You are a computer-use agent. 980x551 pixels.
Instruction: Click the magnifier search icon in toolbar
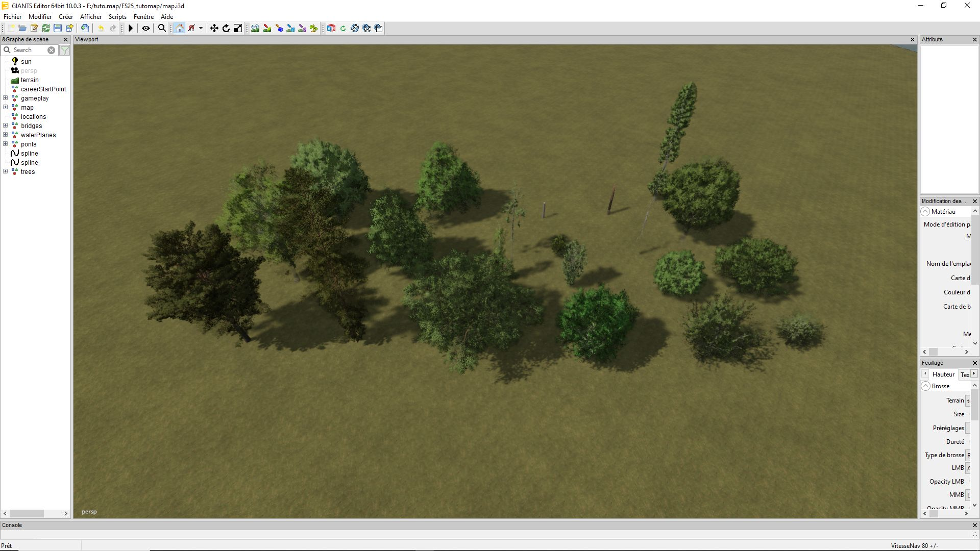click(x=162, y=28)
